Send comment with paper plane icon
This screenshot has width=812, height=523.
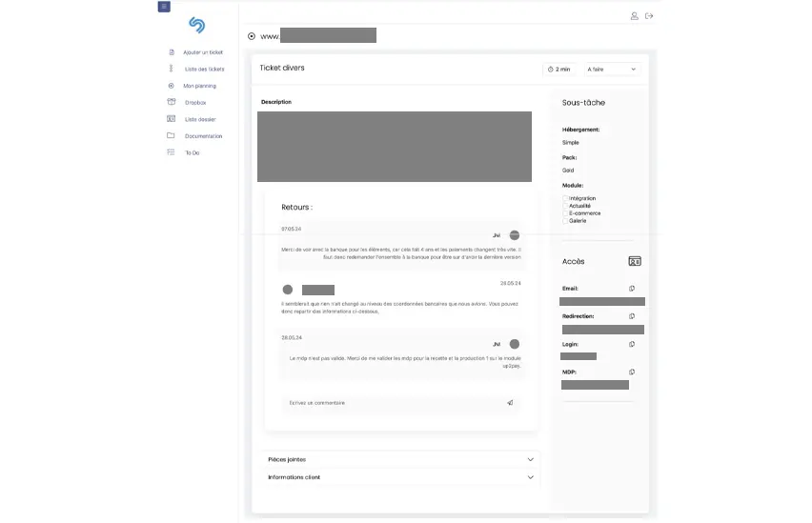pos(510,402)
